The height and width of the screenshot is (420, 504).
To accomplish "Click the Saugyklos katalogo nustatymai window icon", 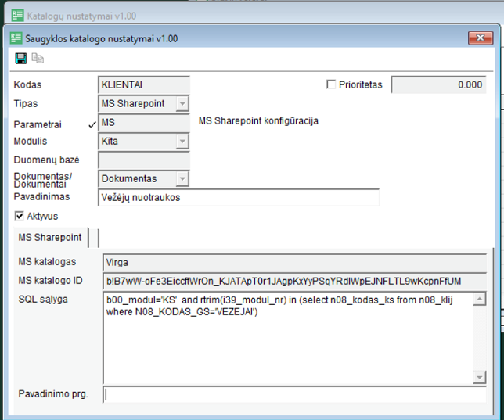I will [15, 38].
